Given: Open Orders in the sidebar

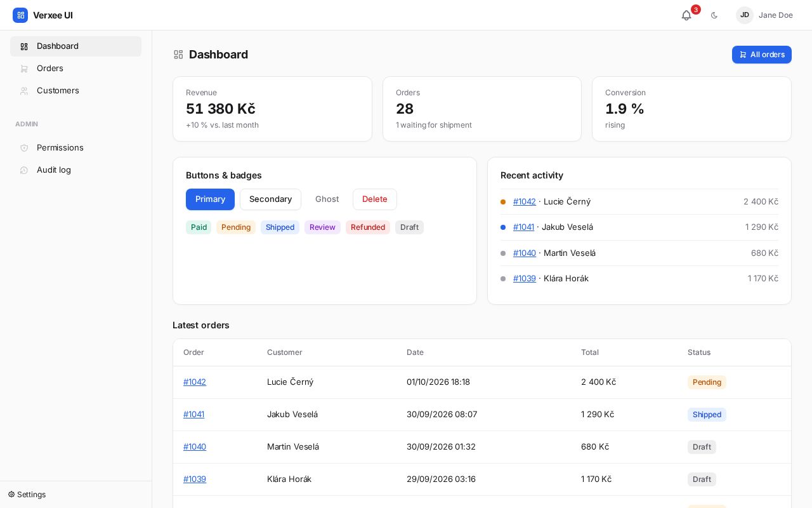Looking at the screenshot, I should coord(75,69).
